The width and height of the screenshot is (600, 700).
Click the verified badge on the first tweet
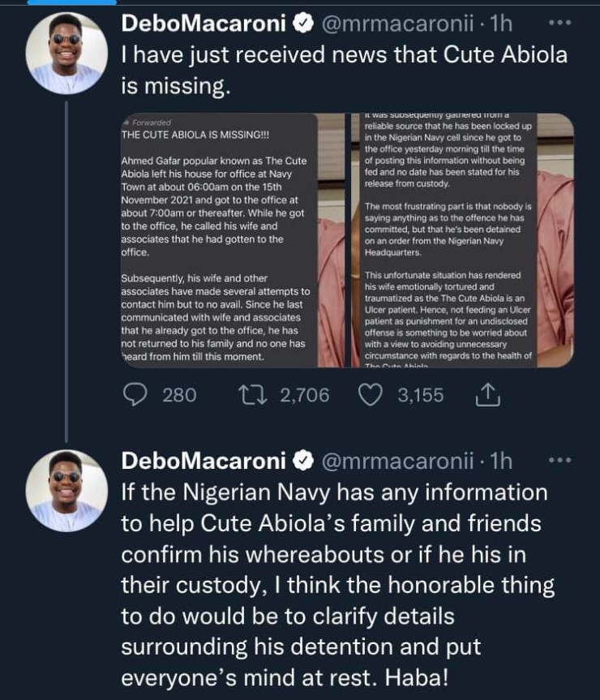[x=302, y=25]
